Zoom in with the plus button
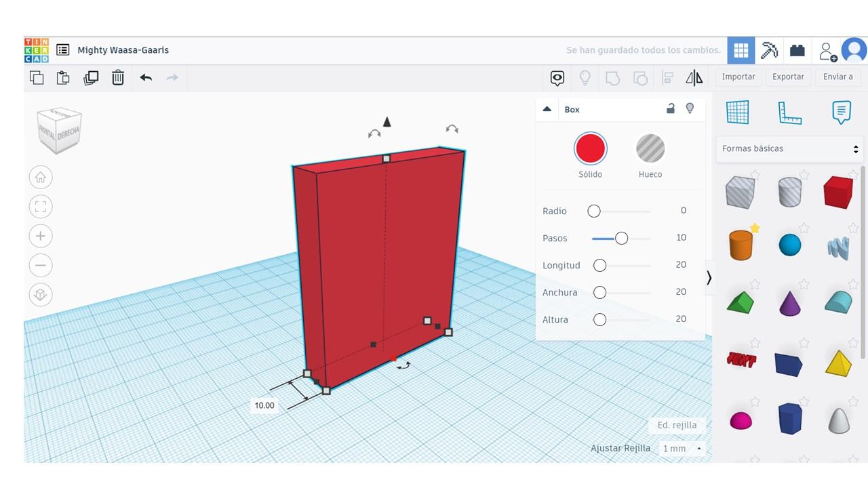The image size is (868, 488). [41, 236]
